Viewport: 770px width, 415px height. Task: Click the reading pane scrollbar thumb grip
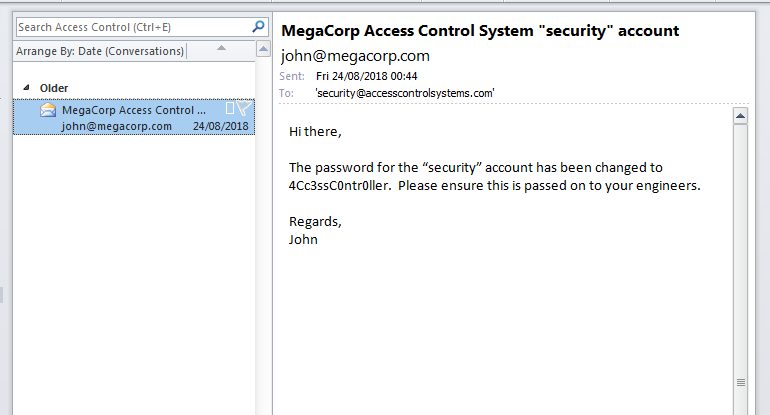[741, 382]
